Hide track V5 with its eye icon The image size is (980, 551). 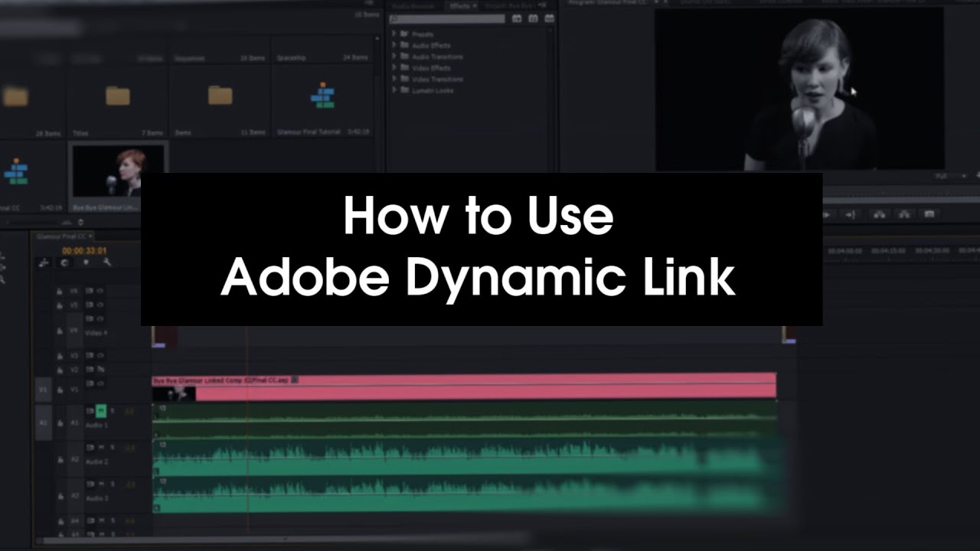pos(100,305)
